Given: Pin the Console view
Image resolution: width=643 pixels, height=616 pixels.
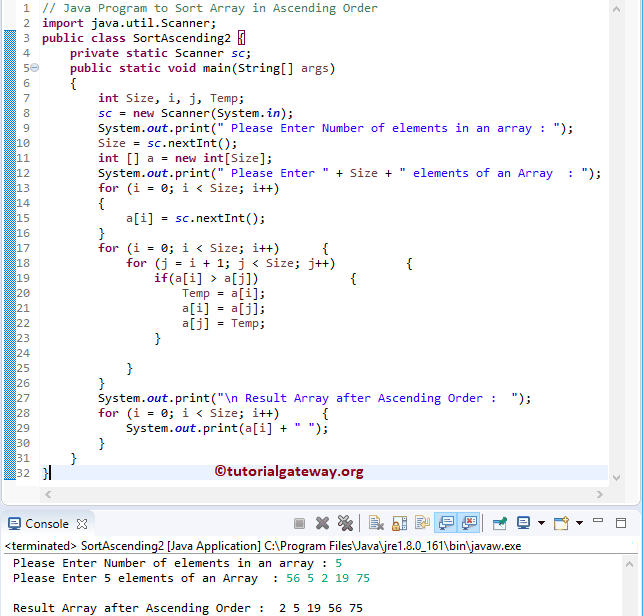Looking at the screenshot, I should click(499, 523).
